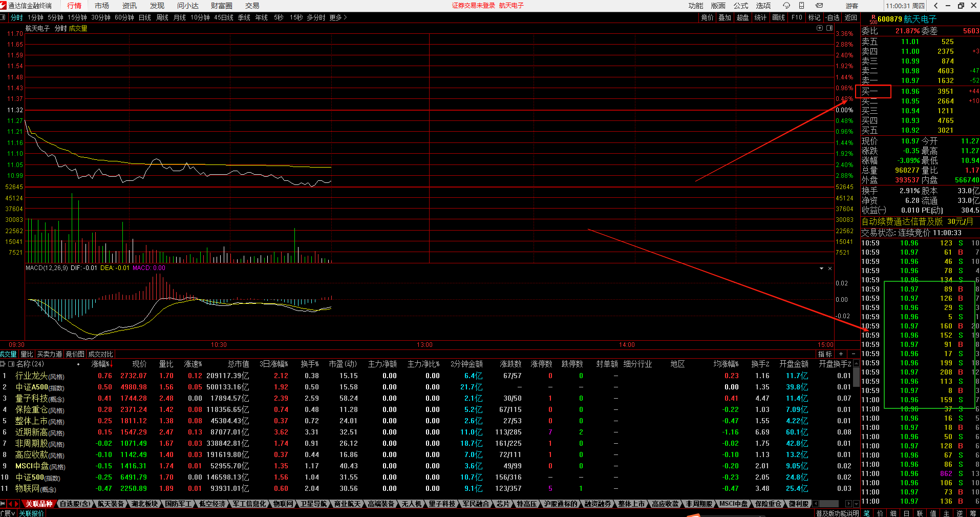Screen dimensions: 980x517
Task: Switch chart to 5分钟 period
Action: pos(55,17)
